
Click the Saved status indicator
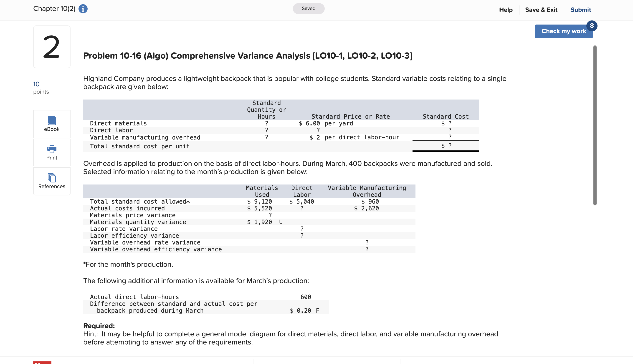tap(308, 8)
